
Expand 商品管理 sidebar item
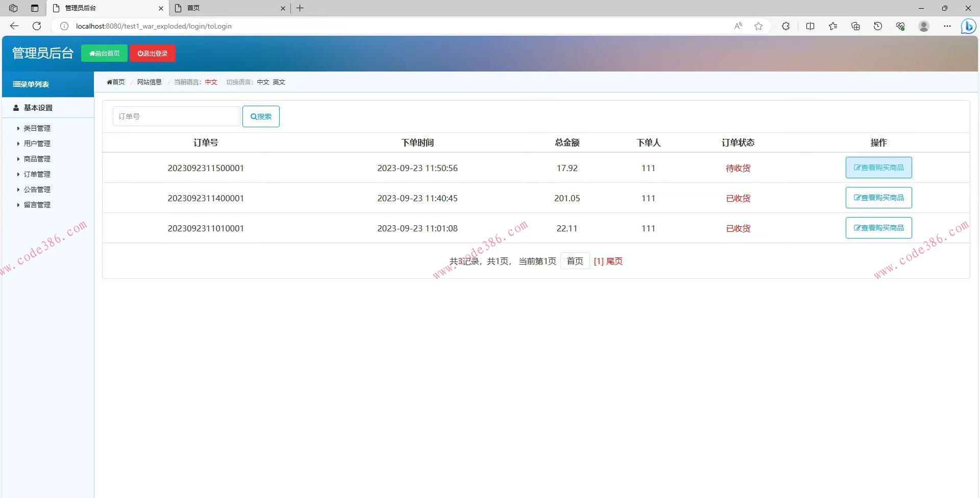37,159
